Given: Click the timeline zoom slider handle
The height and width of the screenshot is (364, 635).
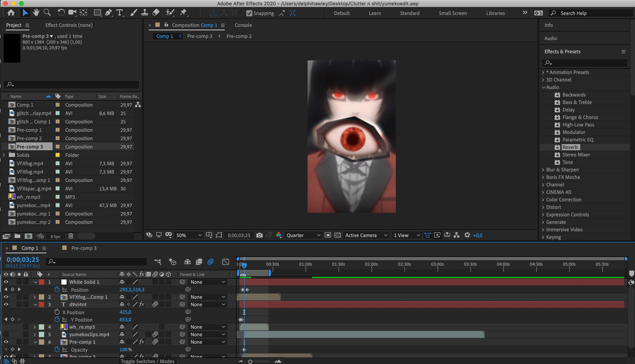Looking at the screenshot, I should [x=250, y=361].
